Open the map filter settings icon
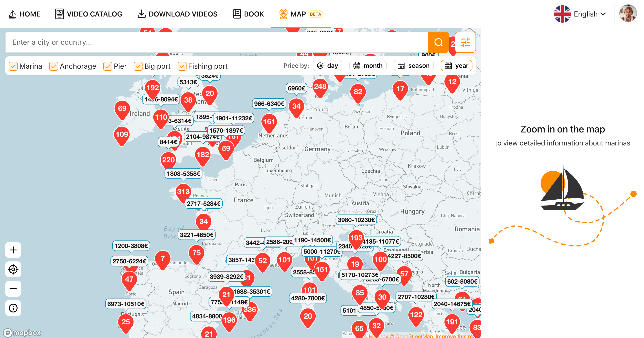The height and width of the screenshot is (338, 644). [x=465, y=42]
